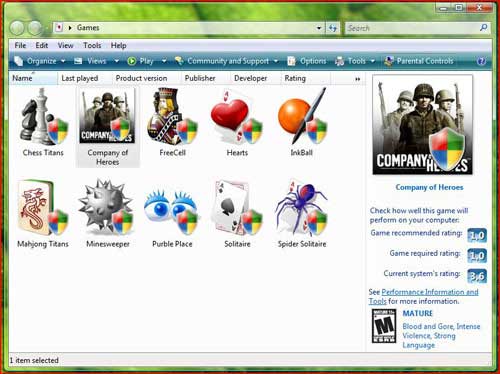Show hidden columns via the double chevron
The width and height of the screenshot is (500, 374).
coord(358,79)
